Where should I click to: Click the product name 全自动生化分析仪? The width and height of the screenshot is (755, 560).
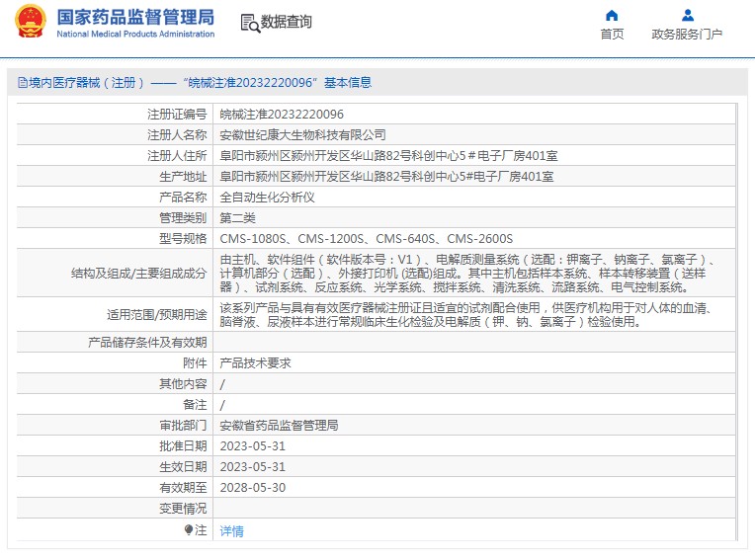tap(267, 198)
